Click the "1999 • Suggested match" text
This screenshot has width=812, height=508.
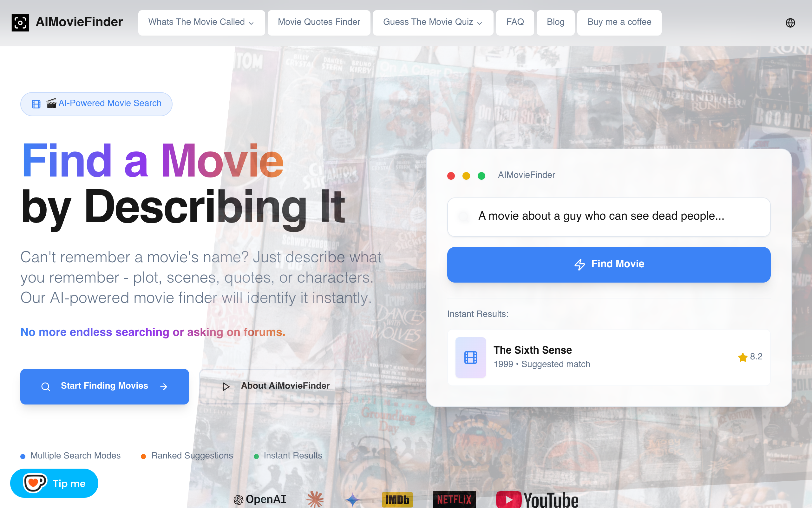click(541, 364)
